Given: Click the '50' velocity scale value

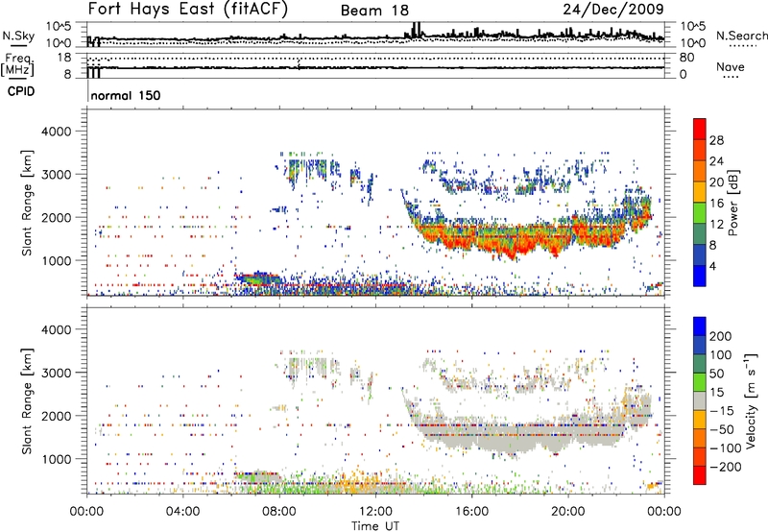Looking at the screenshot, I should 716,374.
